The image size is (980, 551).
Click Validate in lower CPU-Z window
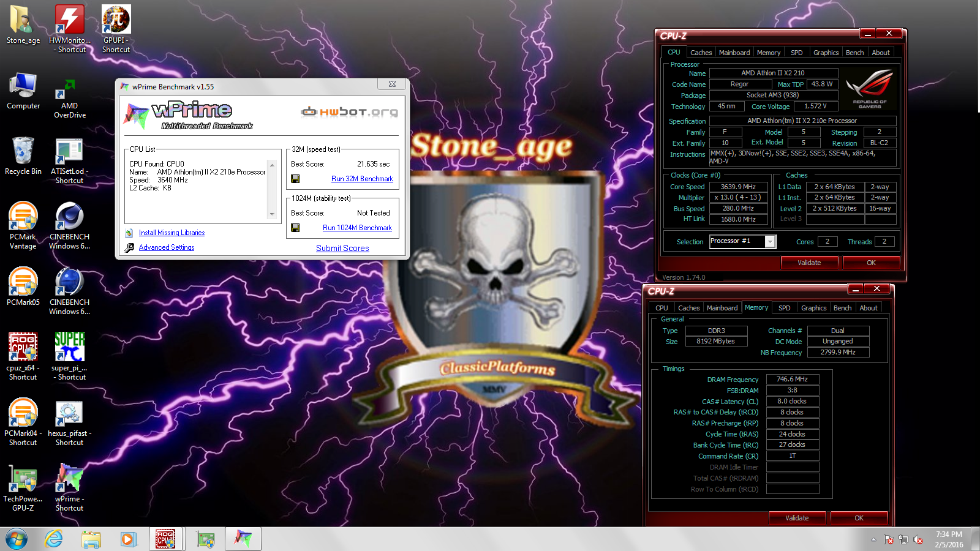coord(797,518)
